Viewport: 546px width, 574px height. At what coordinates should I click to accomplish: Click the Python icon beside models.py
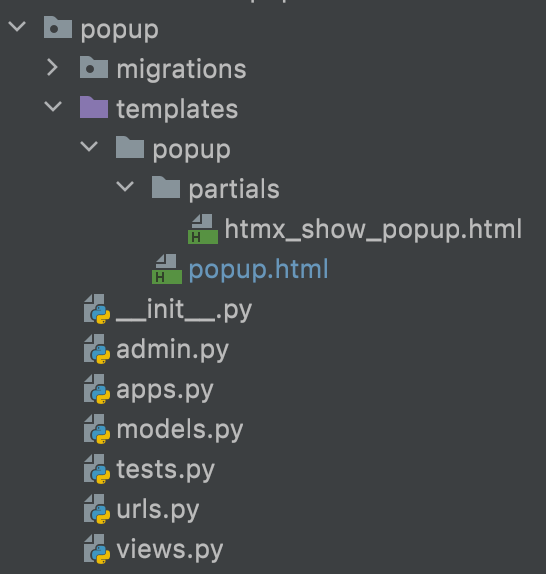[x=97, y=429]
